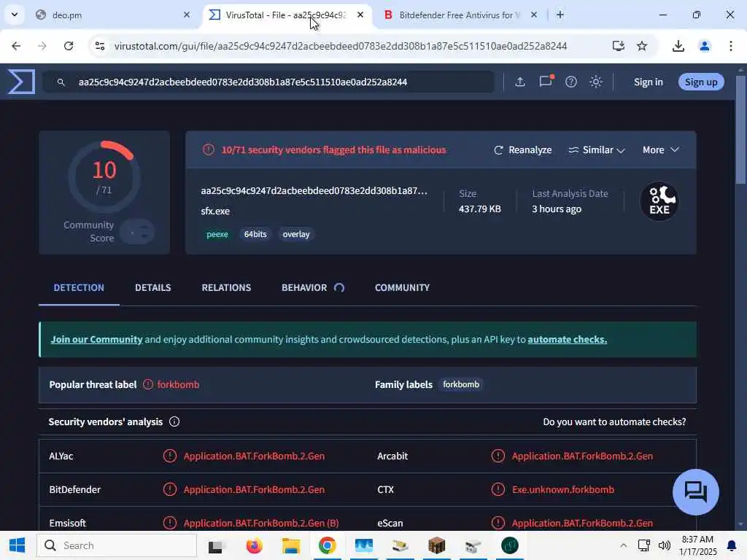Open the automate checks link
The image size is (747, 560).
(x=567, y=340)
